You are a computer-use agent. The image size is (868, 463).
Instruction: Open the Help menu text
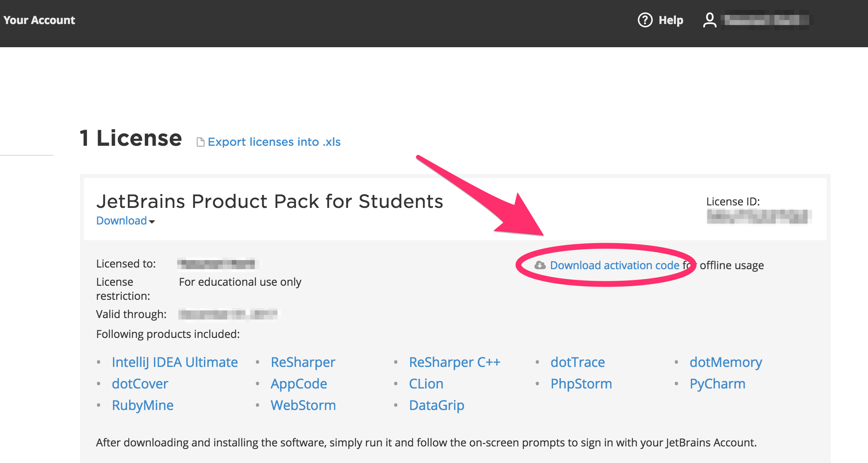(x=671, y=20)
